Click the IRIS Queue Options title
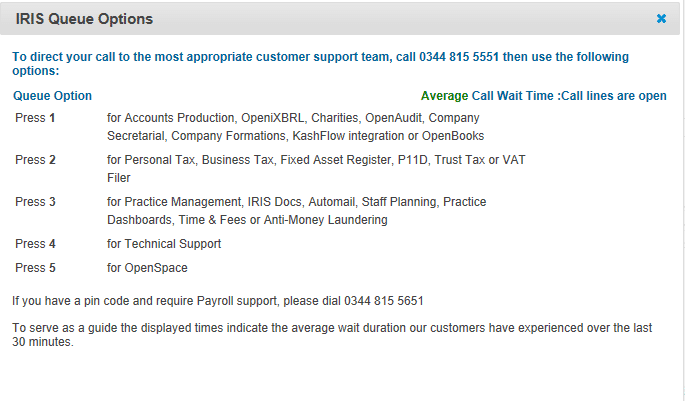 point(85,19)
